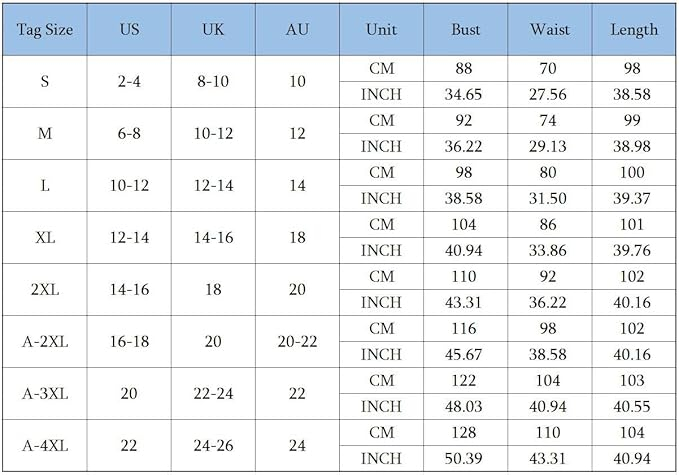Select the UK size 22-24 cell
This screenshot has height=475, width=679.
pos(213,393)
